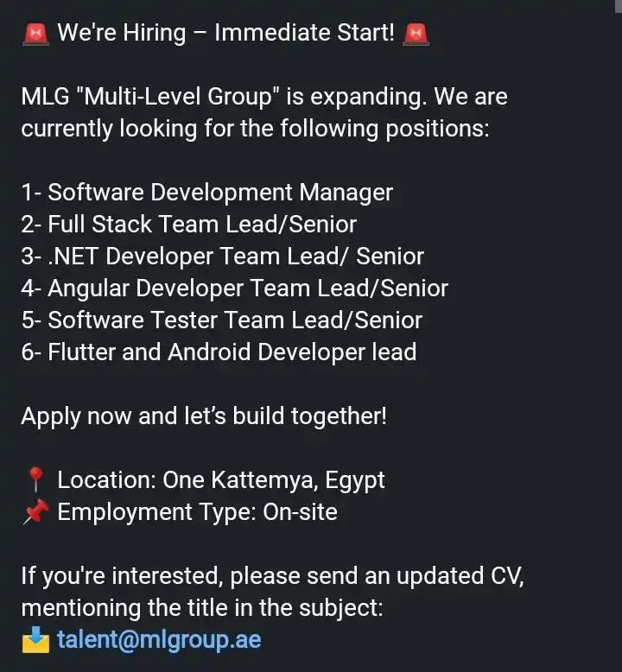
Task: Click the scrollbar thumb at top right corner
Action: [x=619, y=6]
